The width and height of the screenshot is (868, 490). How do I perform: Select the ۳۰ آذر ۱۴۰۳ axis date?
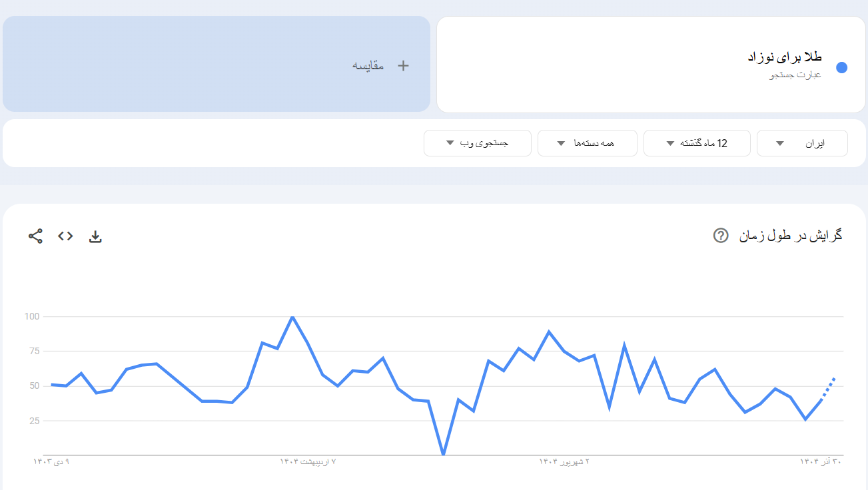821,461
